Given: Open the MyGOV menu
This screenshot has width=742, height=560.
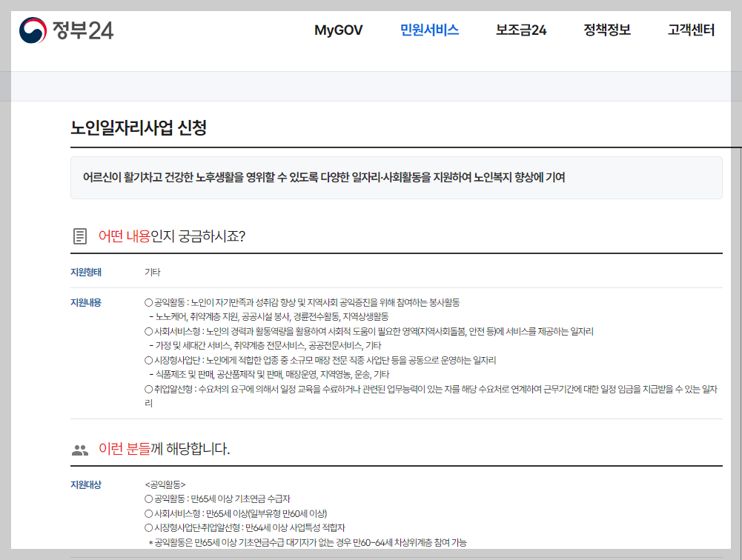Looking at the screenshot, I should click(x=339, y=30).
